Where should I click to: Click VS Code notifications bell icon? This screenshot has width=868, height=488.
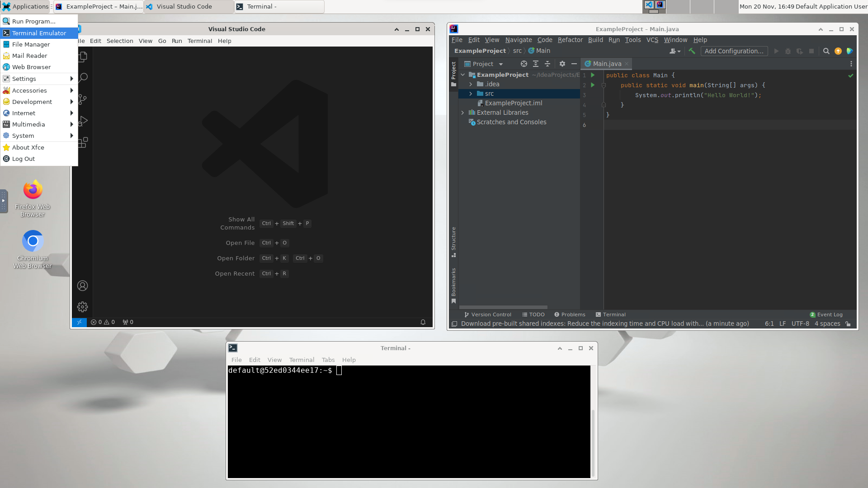423,322
